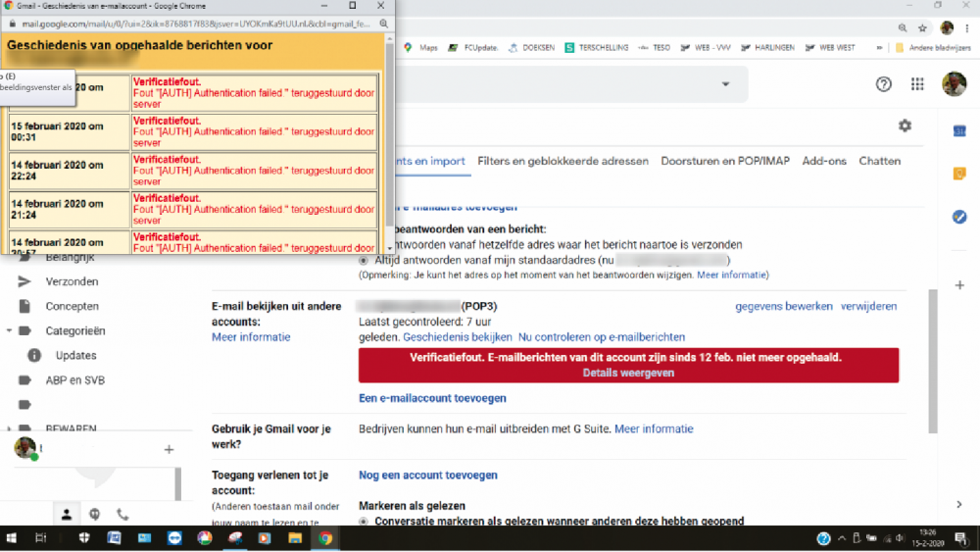Open the ABP en SVB label
980x552 pixels.
coord(74,380)
